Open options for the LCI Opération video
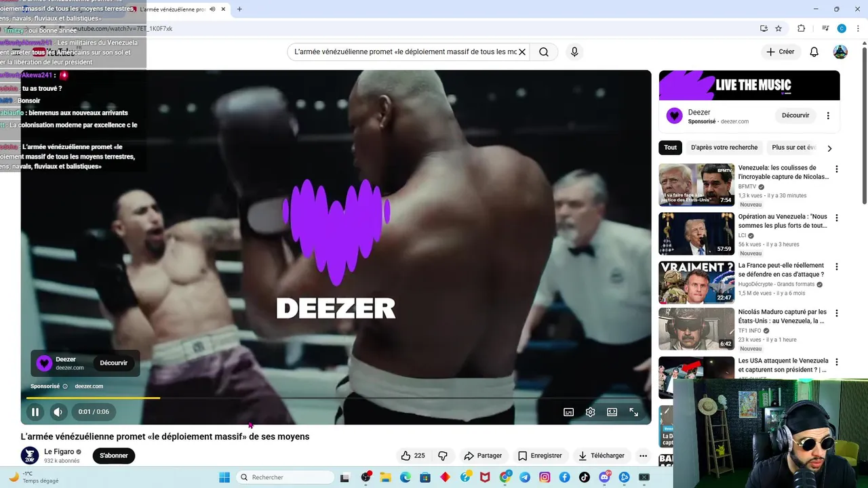The height and width of the screenshot is (488, 868). pyautogui.click(x=837, y=218)
